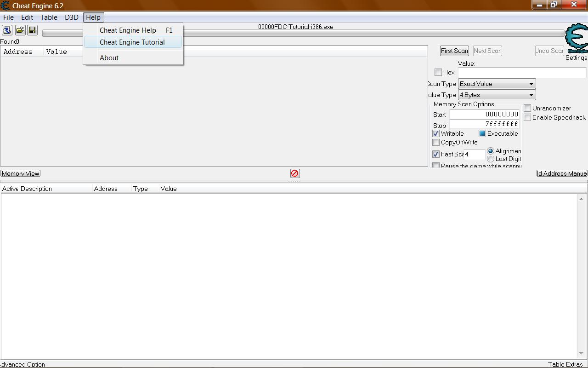Open the Value Type dropdown
This screenshot has width=588, height=368.
coord(497,95)
